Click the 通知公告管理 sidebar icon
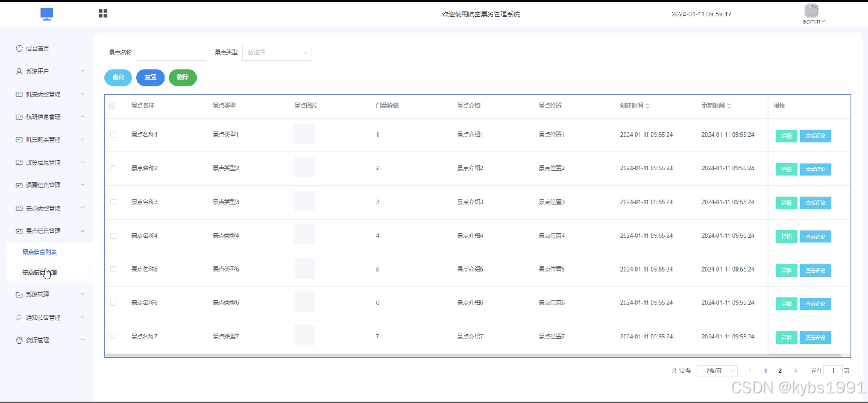 (x=19, y=317)
